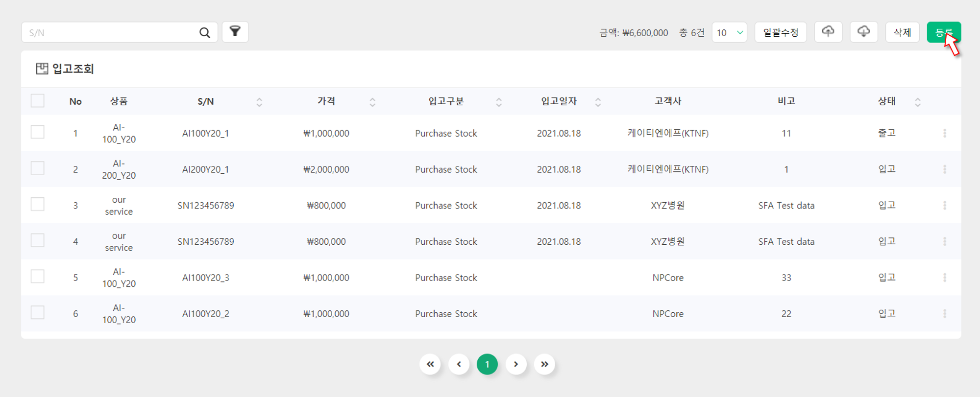
Task: Go to next page arrow
Action: [516, 364]
